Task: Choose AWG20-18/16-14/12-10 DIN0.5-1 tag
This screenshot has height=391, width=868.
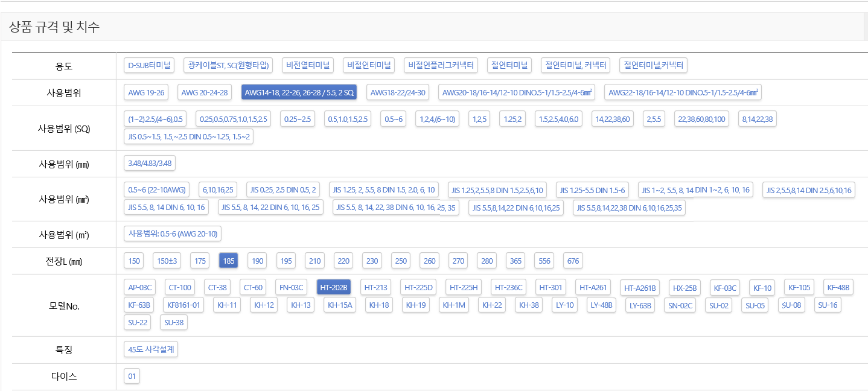Action: point(517,92)
